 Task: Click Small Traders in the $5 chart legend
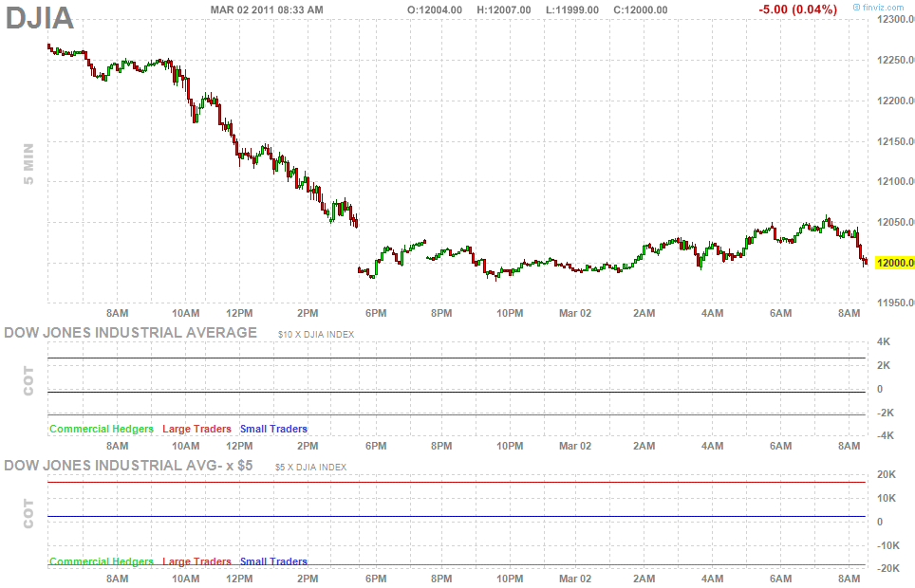pyautogui.click(x=273, y=561)
